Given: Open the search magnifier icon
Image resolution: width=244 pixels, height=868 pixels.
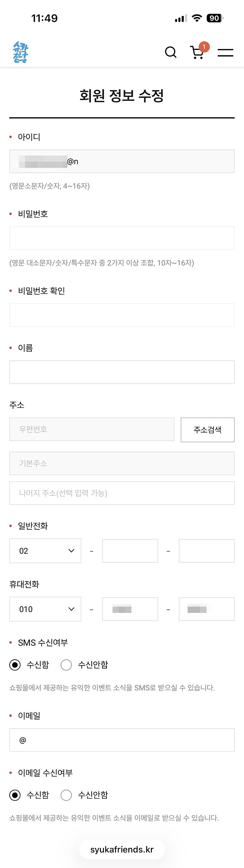Looking at the screenshot, I should 170,52.
